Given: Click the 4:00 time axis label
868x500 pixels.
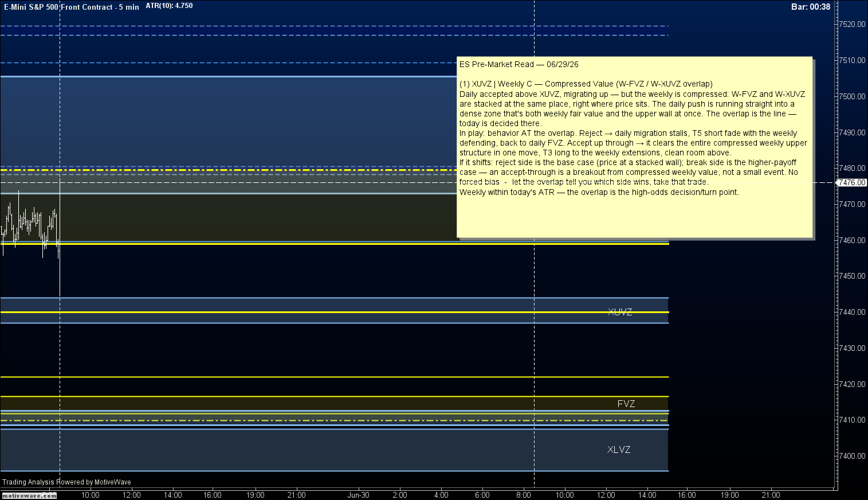Looking at the screenshot, I should [441, 495].
